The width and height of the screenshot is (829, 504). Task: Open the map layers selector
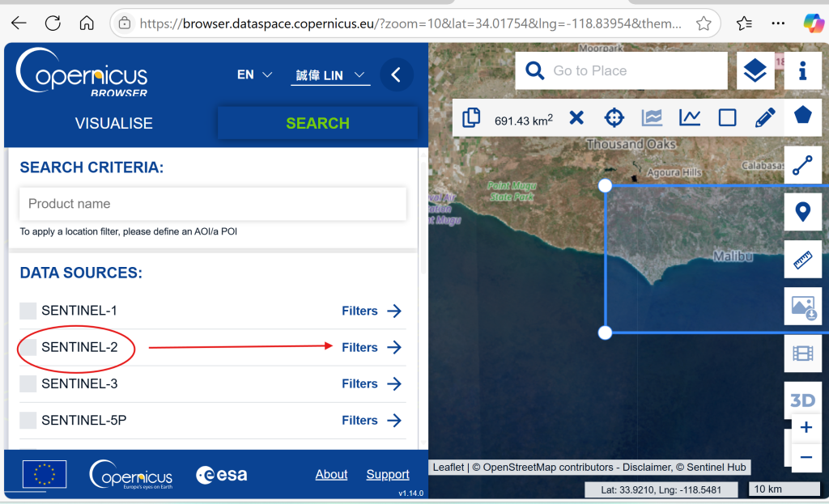pos(755,70)
